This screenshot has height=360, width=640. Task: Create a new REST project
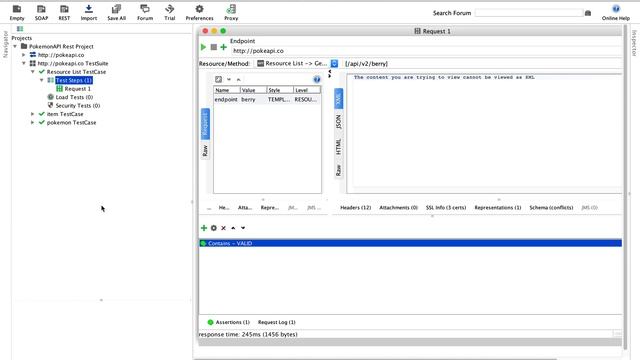click(64, 13)
